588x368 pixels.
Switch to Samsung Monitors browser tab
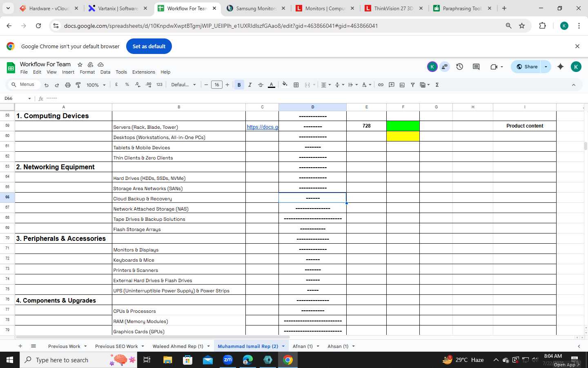point(256,8)
